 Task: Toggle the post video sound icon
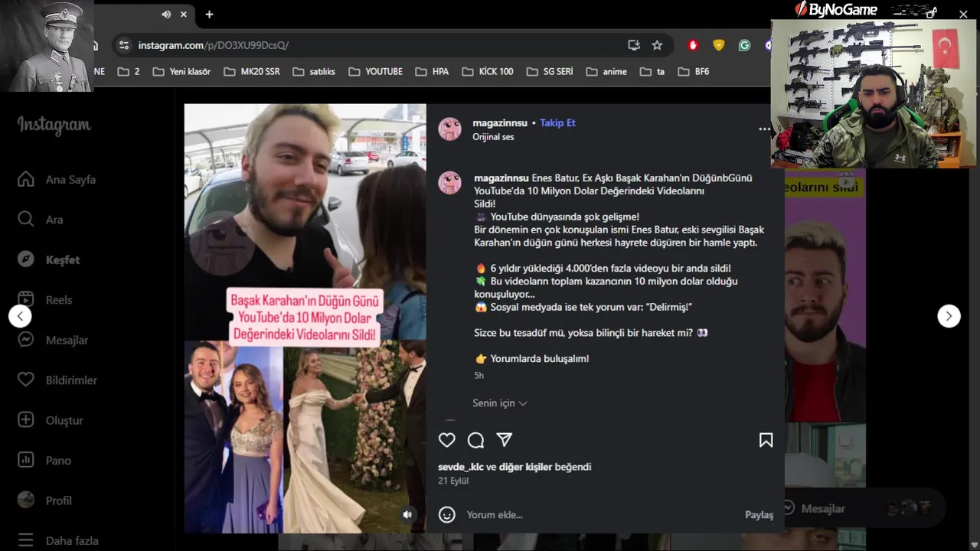pyautogui.click(x=407, y=515)
